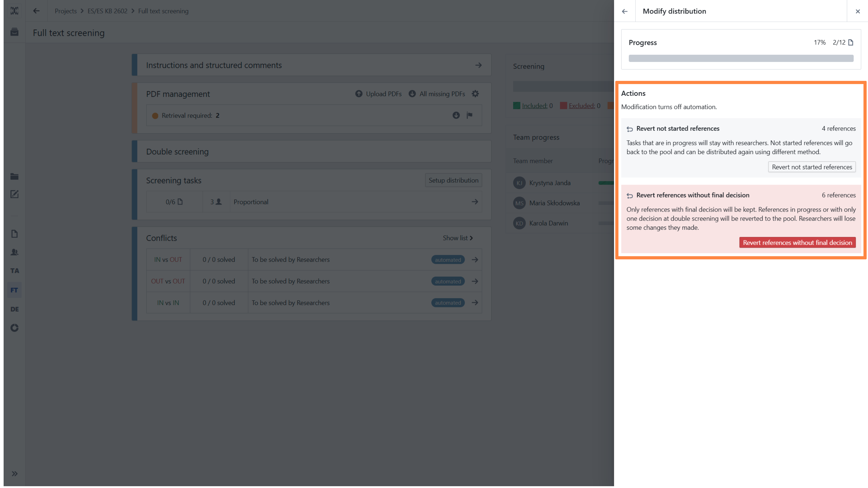Click the Upload PDFs icon

point(359,94)
